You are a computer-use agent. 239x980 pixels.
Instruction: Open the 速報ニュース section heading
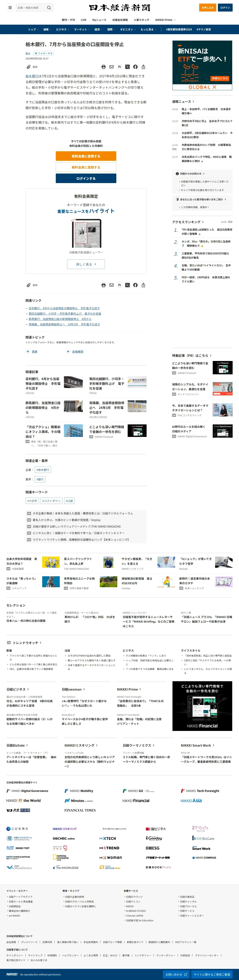tap(183, 102)
